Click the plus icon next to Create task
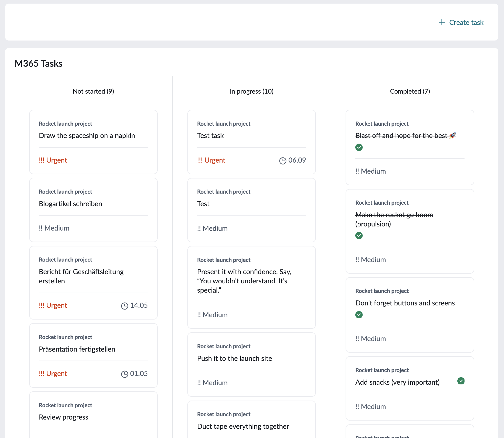Image resolution: width=504 pixels, height=438 pixels. point(442,23)
